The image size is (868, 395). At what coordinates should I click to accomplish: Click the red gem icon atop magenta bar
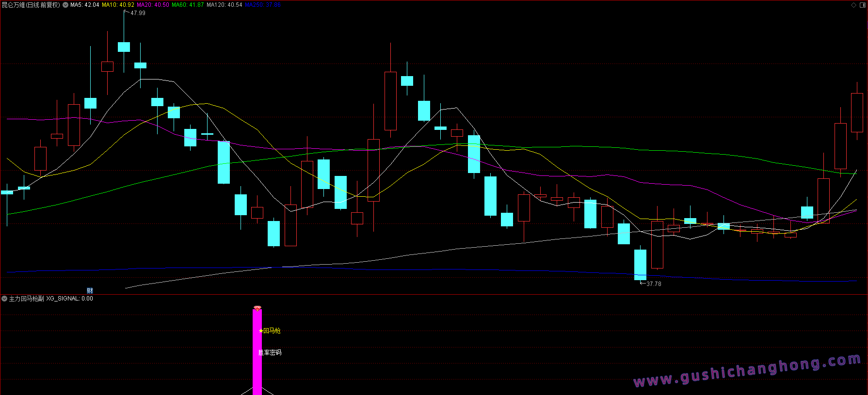tap(257, 308)
